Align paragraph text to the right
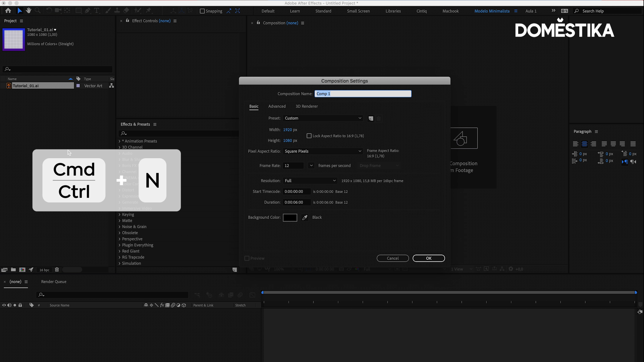Screen dimensions: 644x362 click(x=593, y=144)
